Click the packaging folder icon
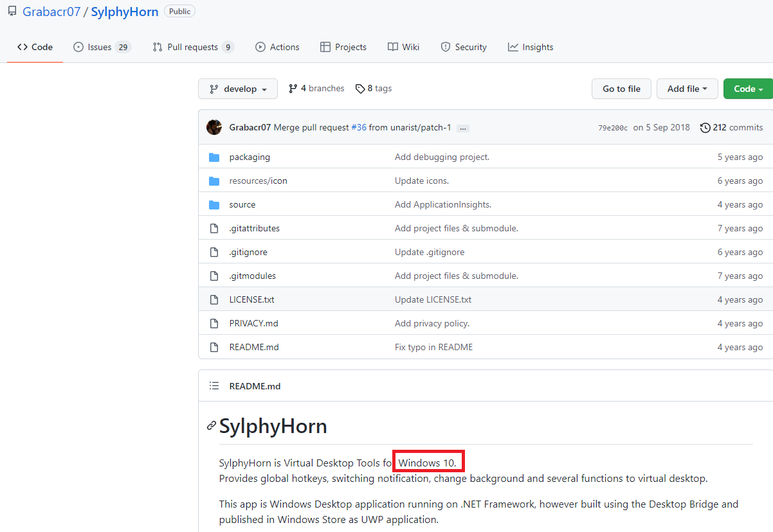 point(214,157)
